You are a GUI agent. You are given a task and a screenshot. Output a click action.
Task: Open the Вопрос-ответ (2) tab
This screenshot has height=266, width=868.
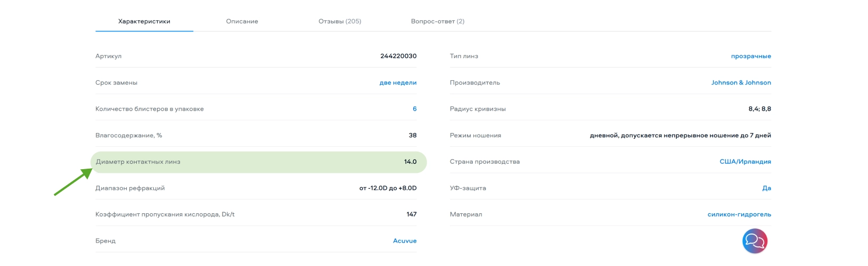(x=438, y=21)
